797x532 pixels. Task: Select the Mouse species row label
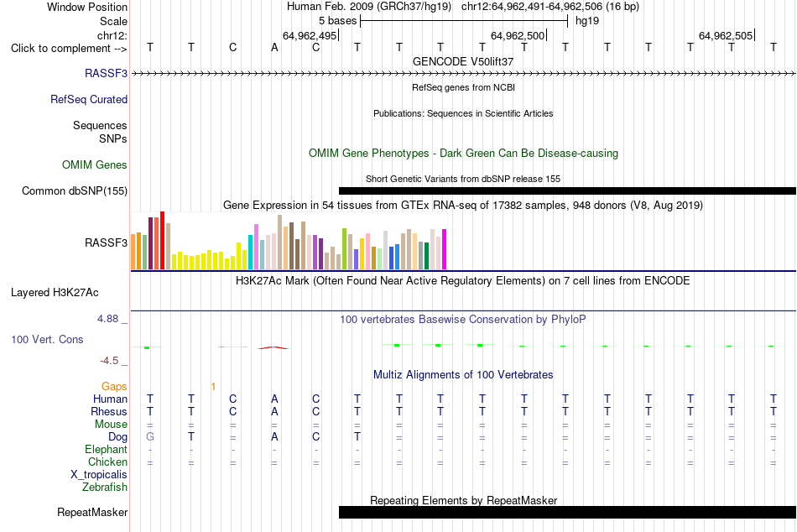point(111,425)
